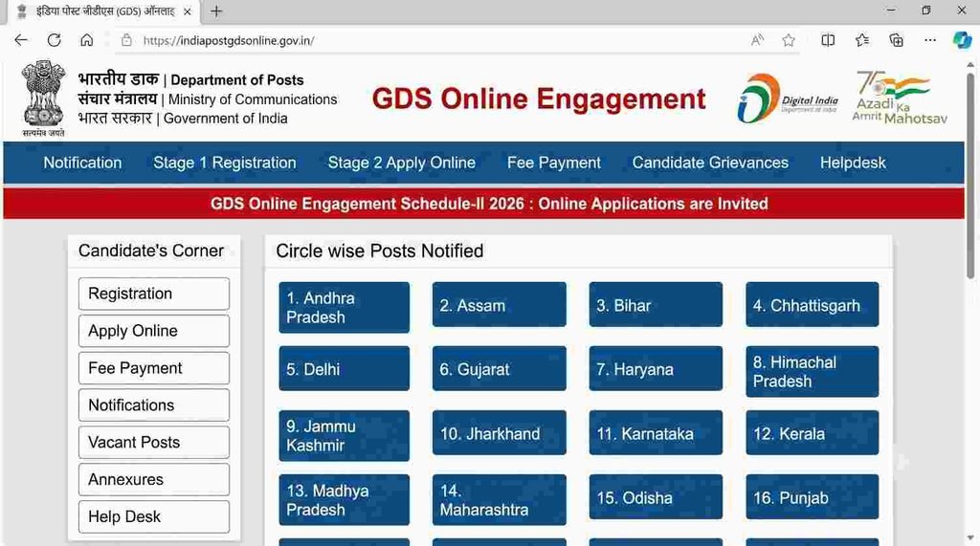Click the URL address field
This screenshot has width=980, height=546.
(x=432, y=40)
